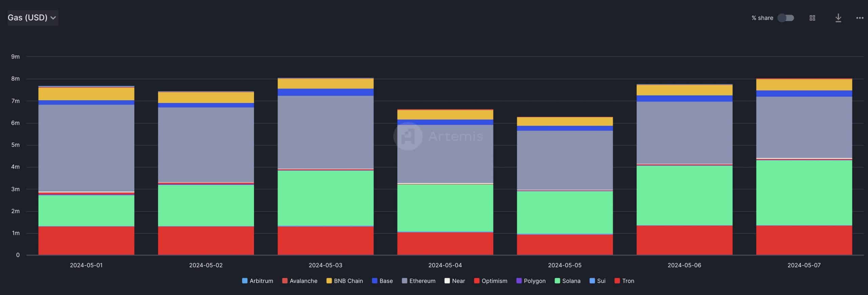The height and width of the screenshot is (295, 868).
Task: Click Tron segment of 2024-05-04 bar
Action: click(x=445, y=244)
